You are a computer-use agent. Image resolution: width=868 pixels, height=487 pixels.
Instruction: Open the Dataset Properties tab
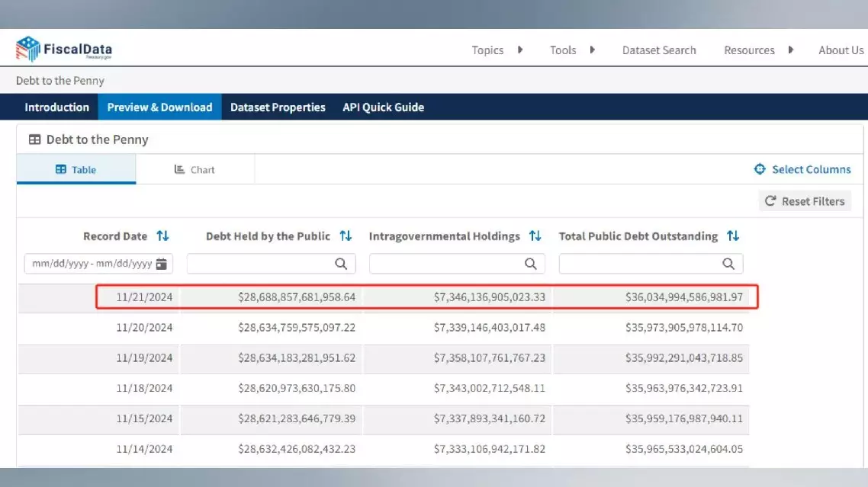click(x=278, y=107)
